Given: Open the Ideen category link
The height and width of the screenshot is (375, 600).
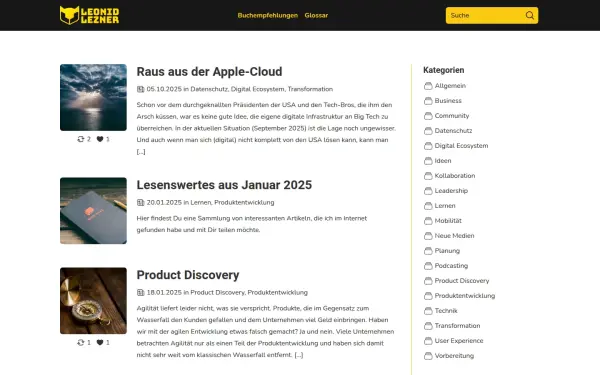Looking at the screenshot, I should click(x=443, y=161).
